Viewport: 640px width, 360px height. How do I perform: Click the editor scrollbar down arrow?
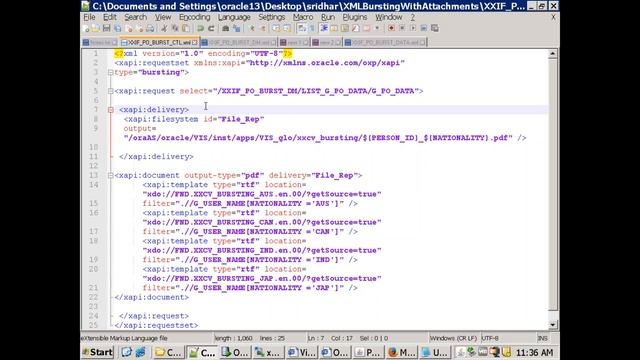point(553,325)
